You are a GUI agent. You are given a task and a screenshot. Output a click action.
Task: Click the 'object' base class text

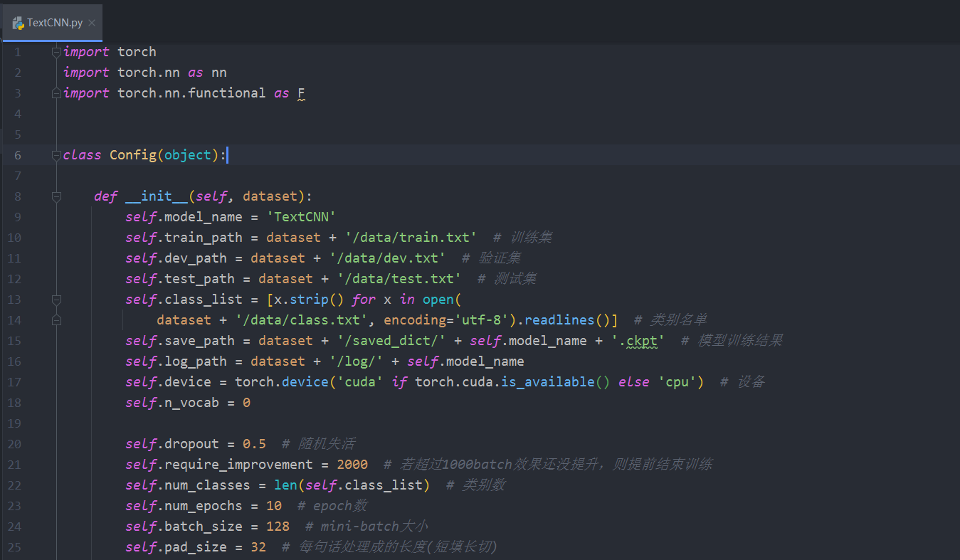pyautogui.click(x=188, y=155)
